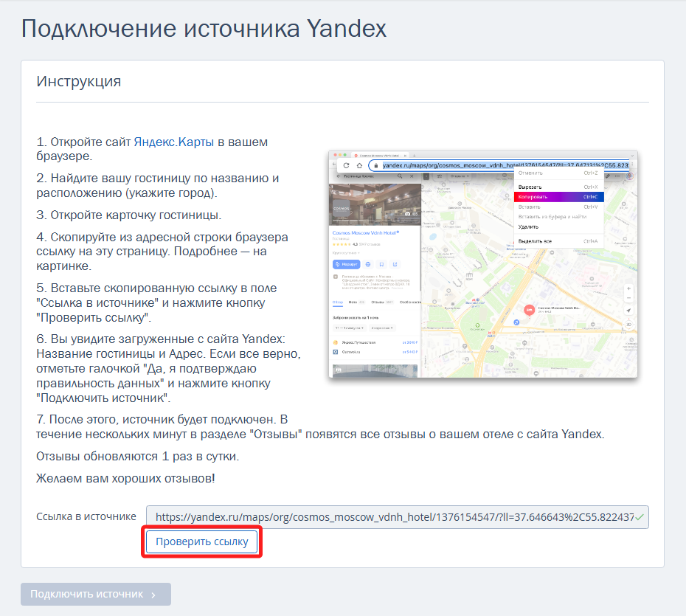Click step 7 text После этого, источник
686x616 pixels.
pos(320,426)
